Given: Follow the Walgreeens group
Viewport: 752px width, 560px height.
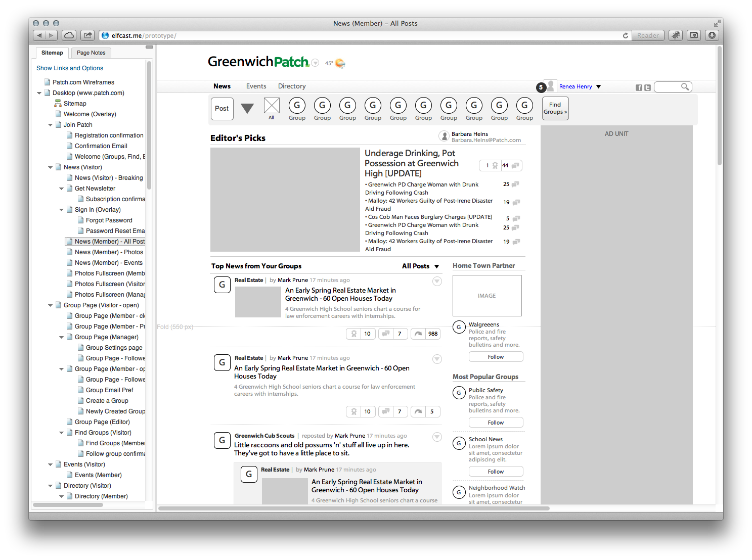Looking at the screenshot, I should pyautogui.click(x=496, y=356).
